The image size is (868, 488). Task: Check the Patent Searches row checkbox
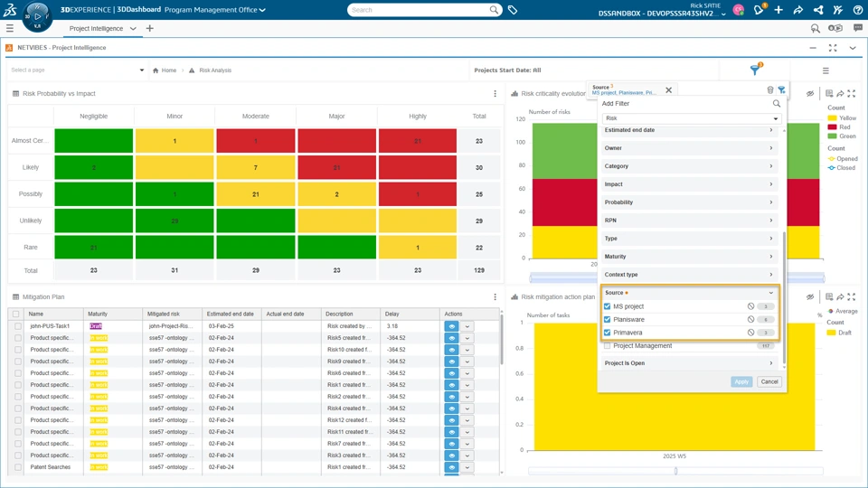coord(18,467)
